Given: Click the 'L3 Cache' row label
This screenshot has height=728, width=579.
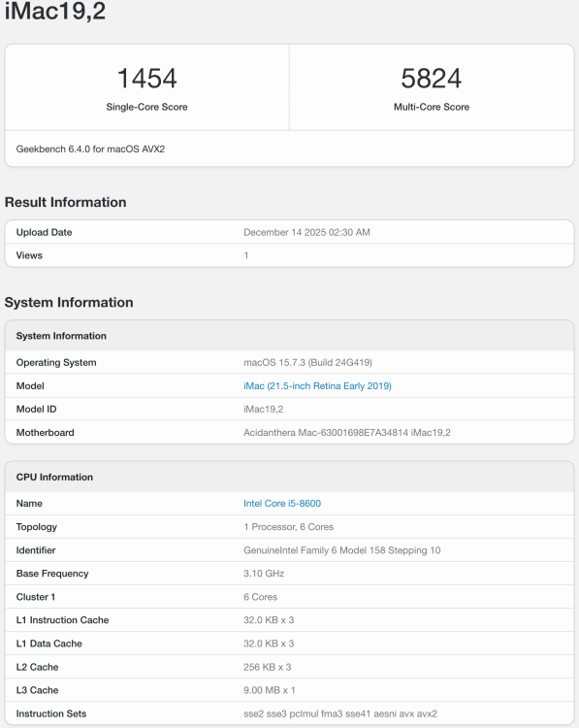Looking at the screenshot, I should pyautogui.click(x=37, y=690).
